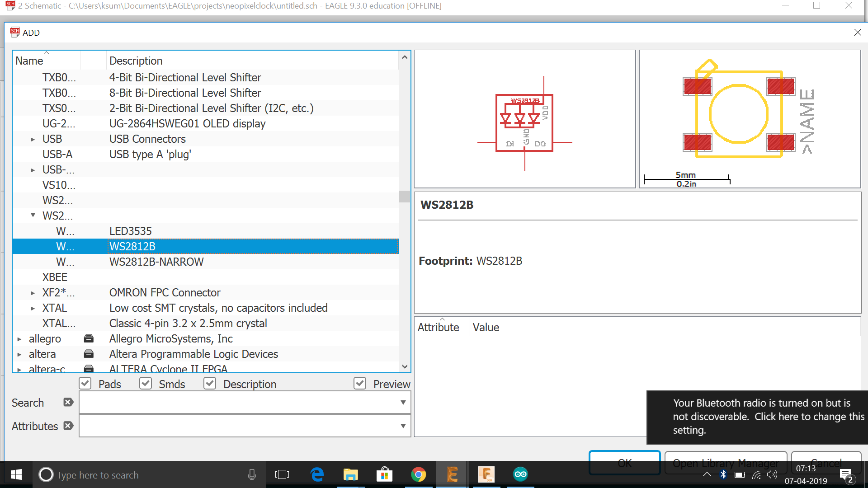The height and width of the screenshot is (488, 868).
Task: Disable the Preview checkbox
Action: pos(360,384)
